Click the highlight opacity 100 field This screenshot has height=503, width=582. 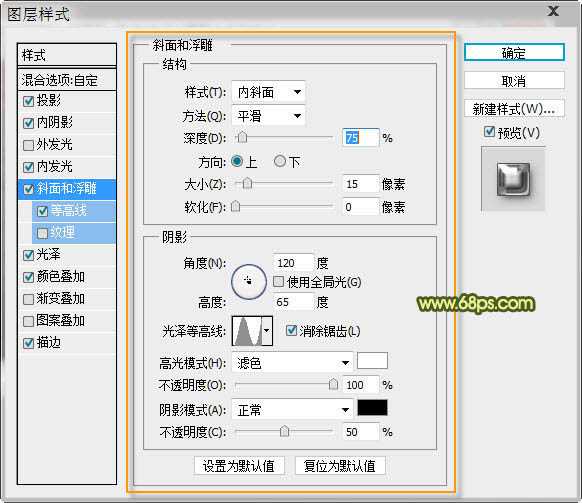(360, 385)
